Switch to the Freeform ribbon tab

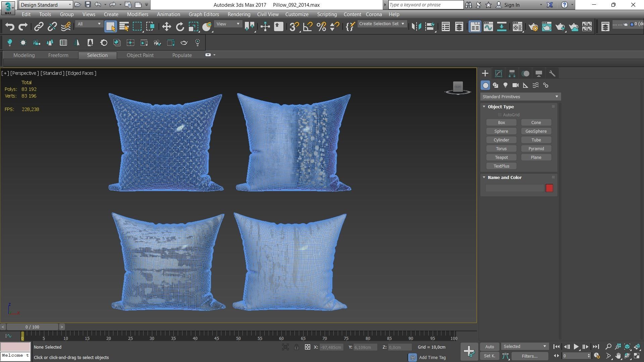58,55
